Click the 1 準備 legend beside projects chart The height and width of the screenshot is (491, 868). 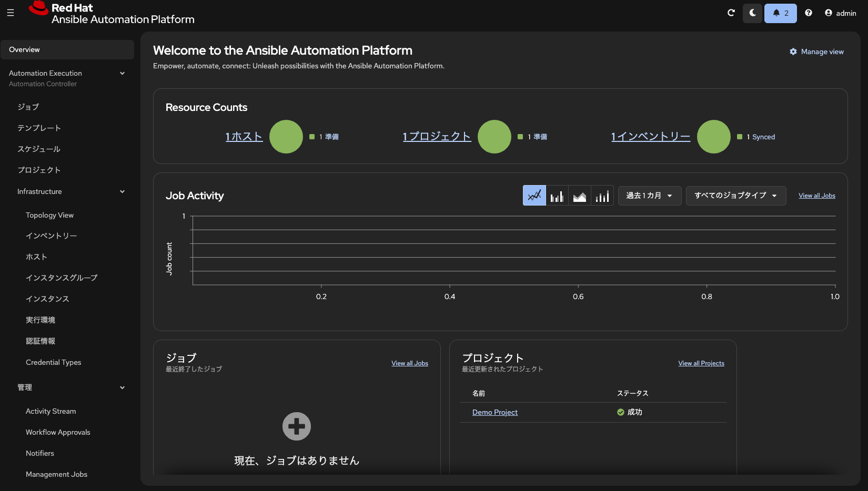pos(532,137)
